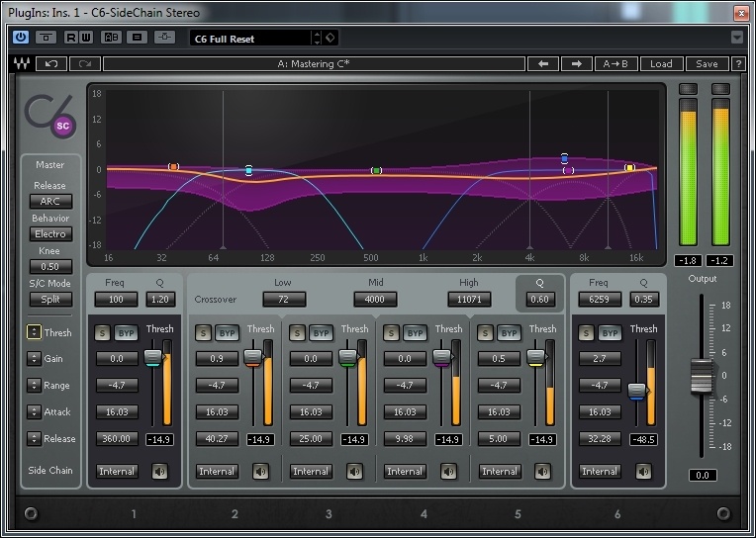Click the Waves logo icon

[21, 63]
